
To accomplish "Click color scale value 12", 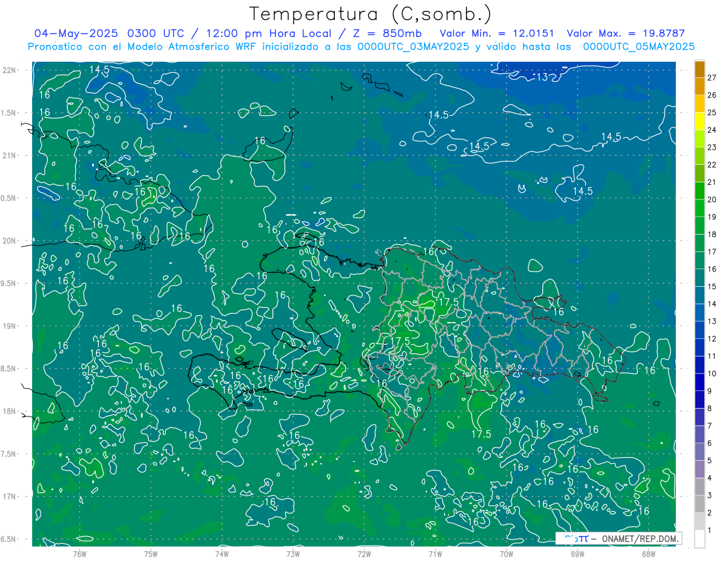I will tap(712, 338).
